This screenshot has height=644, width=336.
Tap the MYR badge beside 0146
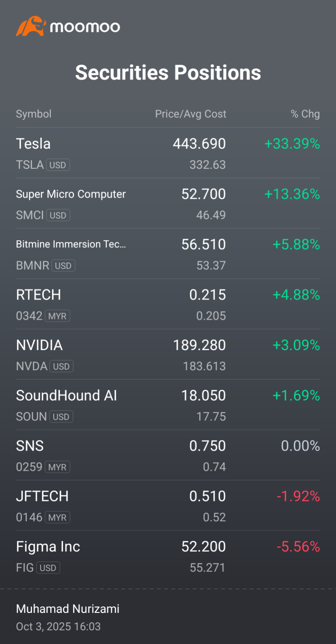[x=57, y=517]
